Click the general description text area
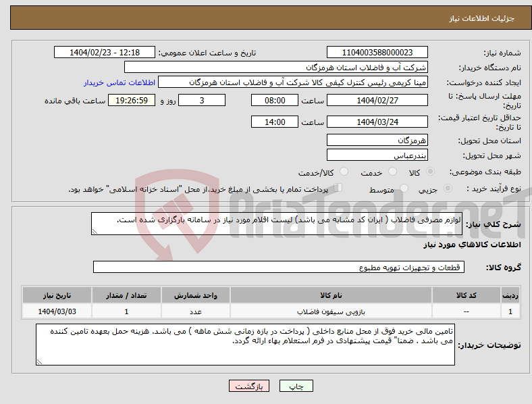This screenshot has width=532, height=404. pyautogui.click(x=277, y=224)
